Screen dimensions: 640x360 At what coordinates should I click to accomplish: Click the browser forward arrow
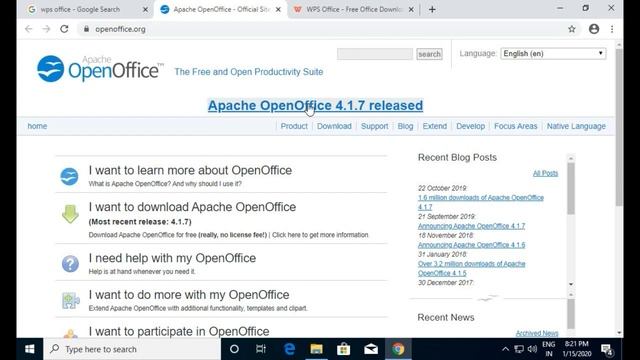point(46,29)
